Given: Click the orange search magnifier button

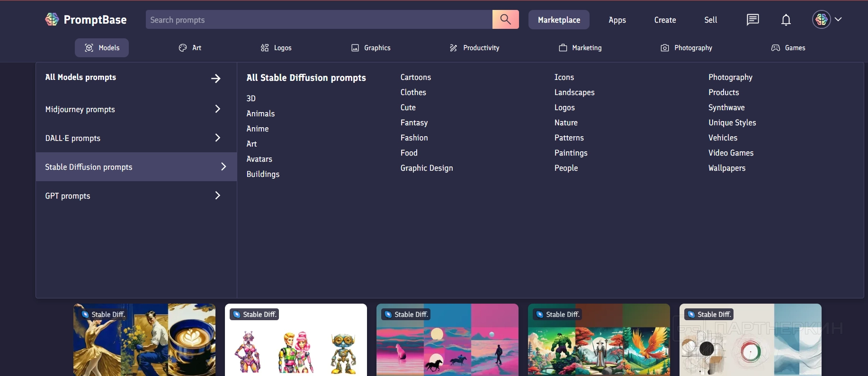Looking at the screenshot, I should [x=506, y=19].
